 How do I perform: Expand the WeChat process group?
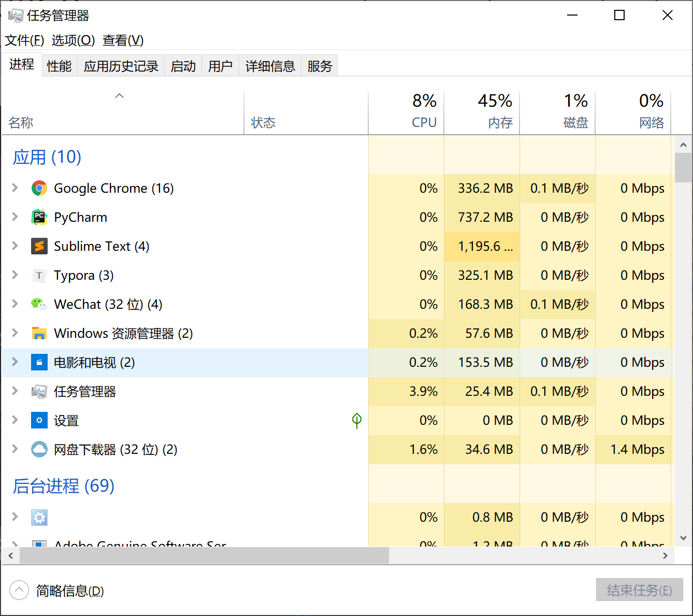coord(15,304)
